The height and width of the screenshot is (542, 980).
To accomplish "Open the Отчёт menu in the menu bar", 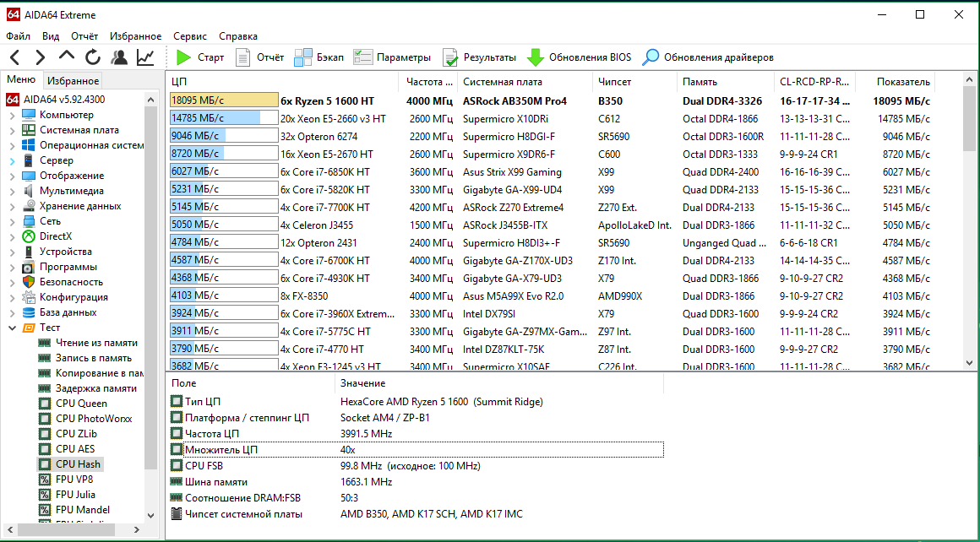I will pyautogui.click(x=84, y=36).
